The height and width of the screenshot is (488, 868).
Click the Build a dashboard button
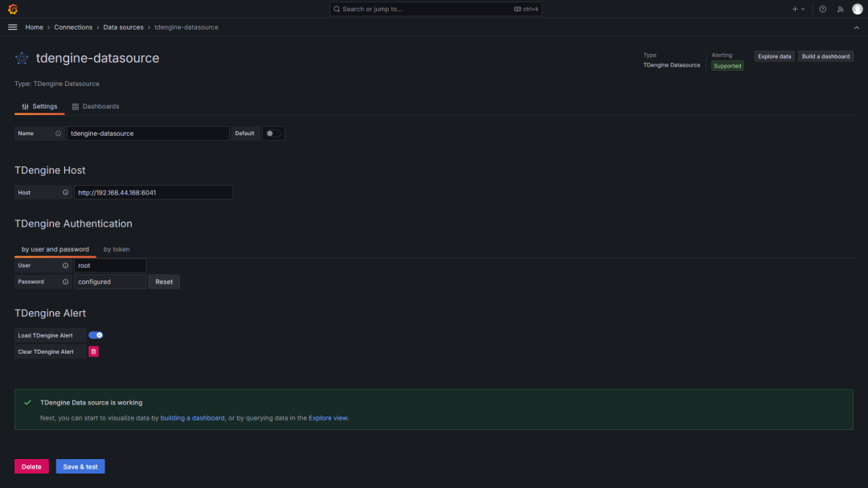[x=825, y=56]
